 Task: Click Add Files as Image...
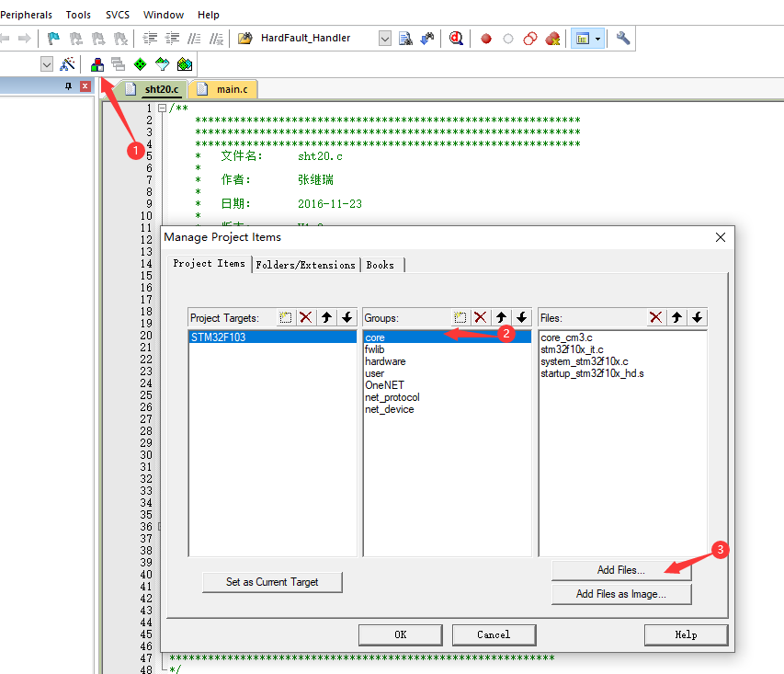(x=621, y=594)
